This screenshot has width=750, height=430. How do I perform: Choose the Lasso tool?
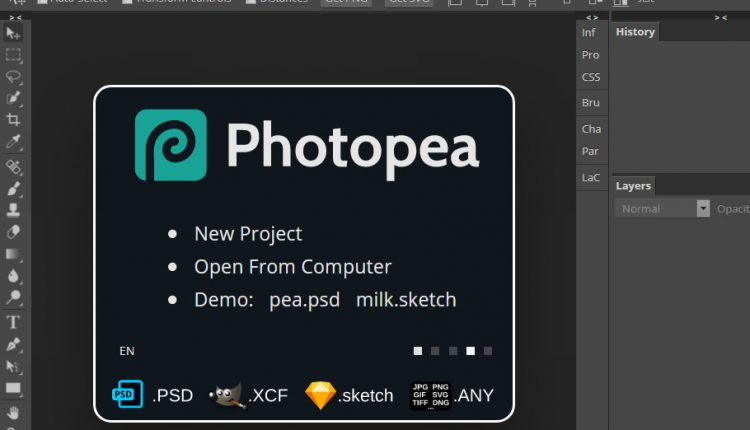(14, 76)
